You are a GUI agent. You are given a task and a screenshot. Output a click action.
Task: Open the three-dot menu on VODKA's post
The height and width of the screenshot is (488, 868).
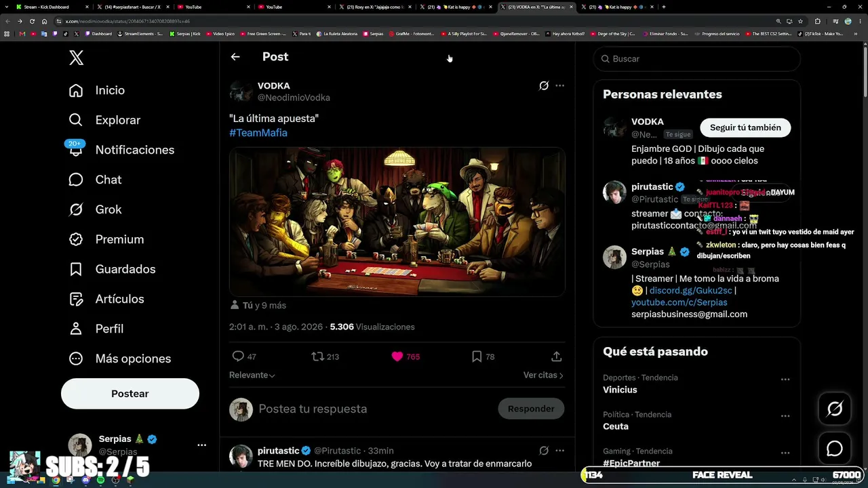[559, 86]
